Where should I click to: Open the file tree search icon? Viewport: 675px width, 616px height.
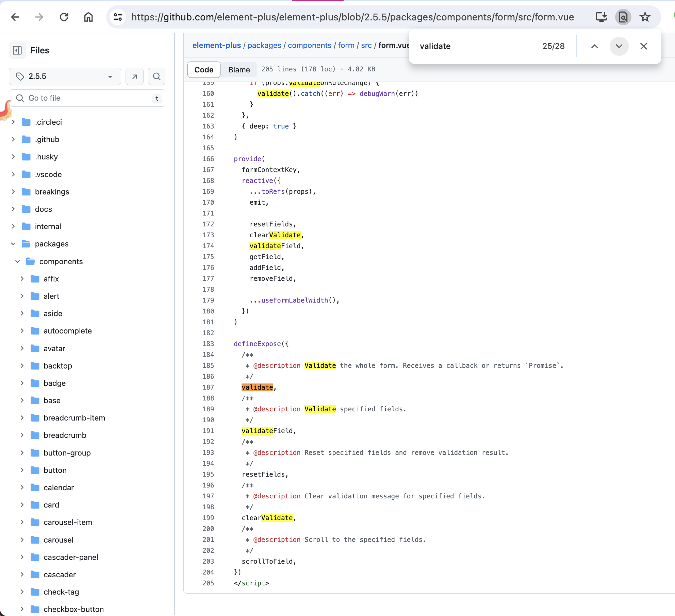157,76
